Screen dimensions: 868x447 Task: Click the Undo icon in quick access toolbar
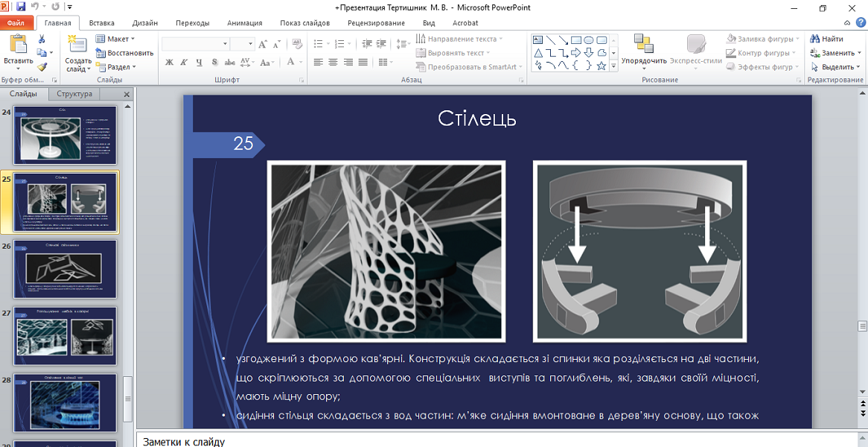[35, 7]
